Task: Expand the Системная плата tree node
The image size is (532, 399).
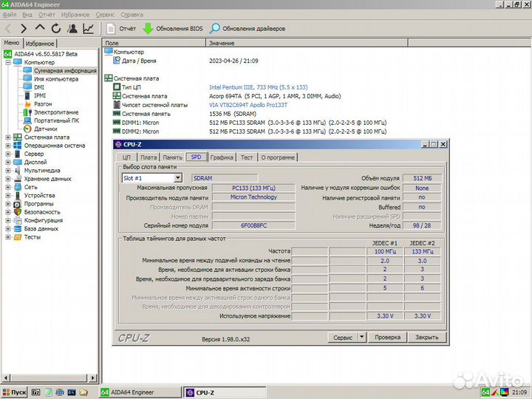Action: 8,137
